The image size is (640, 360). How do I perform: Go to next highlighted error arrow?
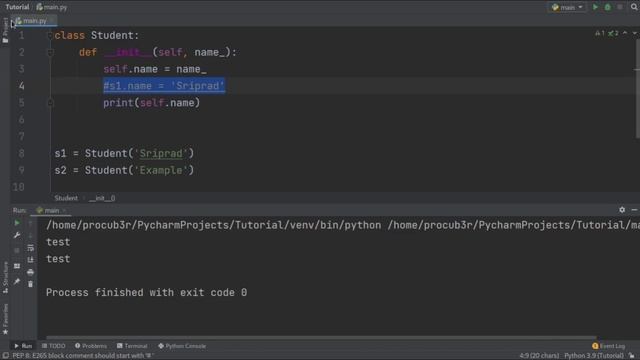(x=635, y=33)
